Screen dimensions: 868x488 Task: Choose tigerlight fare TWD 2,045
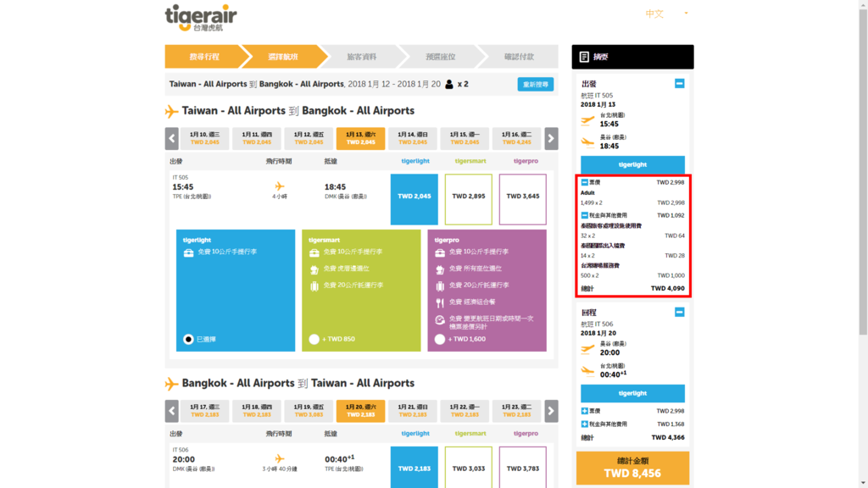(x=414, y=199)
